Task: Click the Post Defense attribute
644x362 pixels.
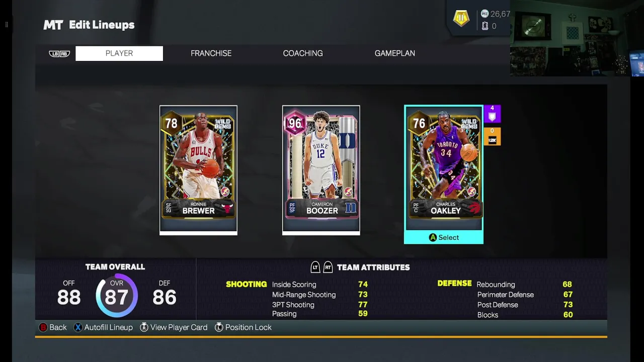Action: coord(524,305)
